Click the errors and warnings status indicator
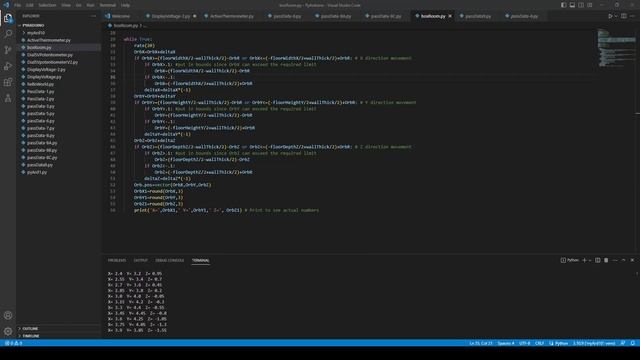 (14, 343)
